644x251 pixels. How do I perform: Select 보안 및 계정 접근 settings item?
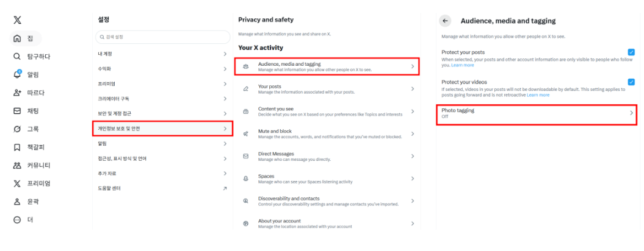tap(162, 113)
